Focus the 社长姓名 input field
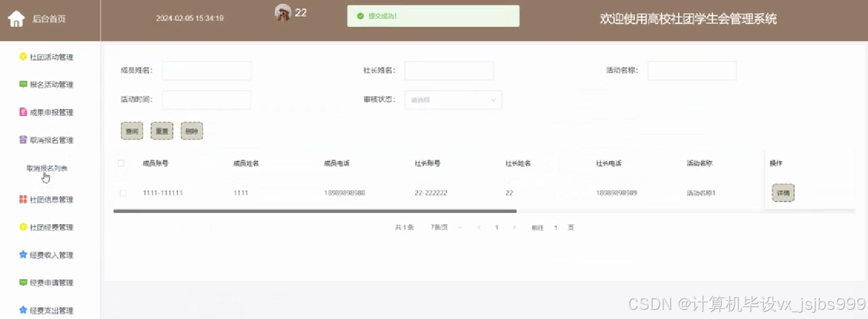 [x=449, y=71]
